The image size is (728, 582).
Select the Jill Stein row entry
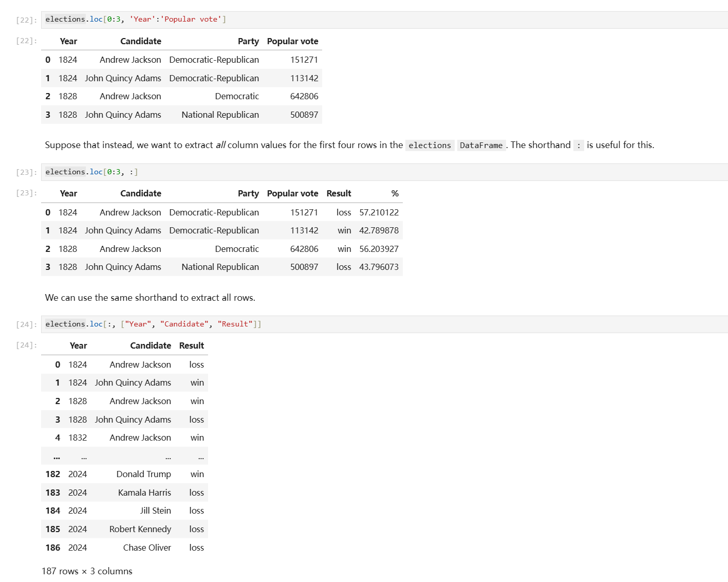click(x=155, y=511)
